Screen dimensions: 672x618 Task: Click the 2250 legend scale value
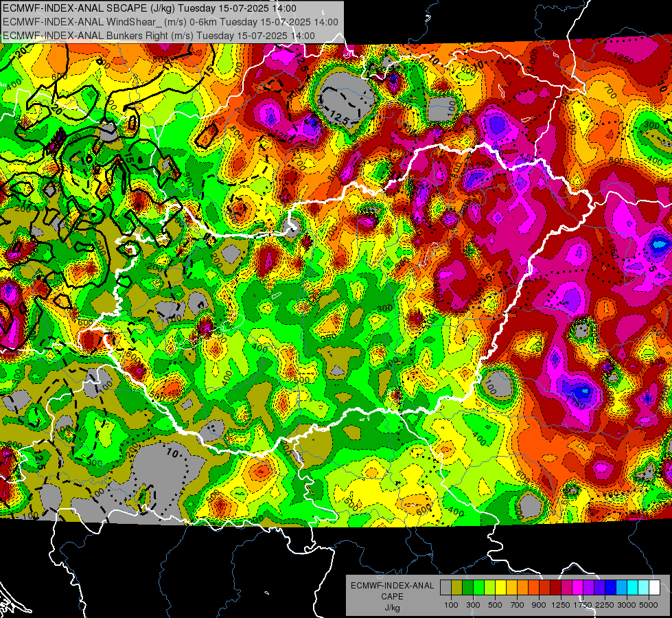point(605,605)
